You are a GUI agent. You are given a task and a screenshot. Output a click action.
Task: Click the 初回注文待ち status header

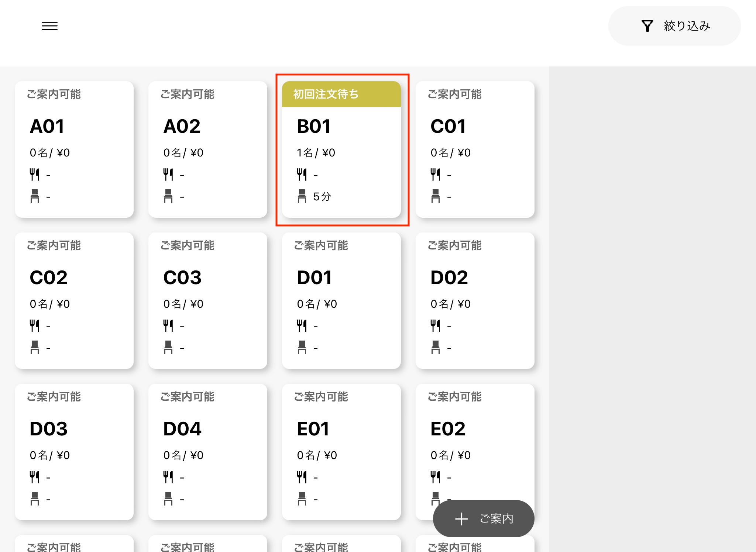click(x=341, y=94)
